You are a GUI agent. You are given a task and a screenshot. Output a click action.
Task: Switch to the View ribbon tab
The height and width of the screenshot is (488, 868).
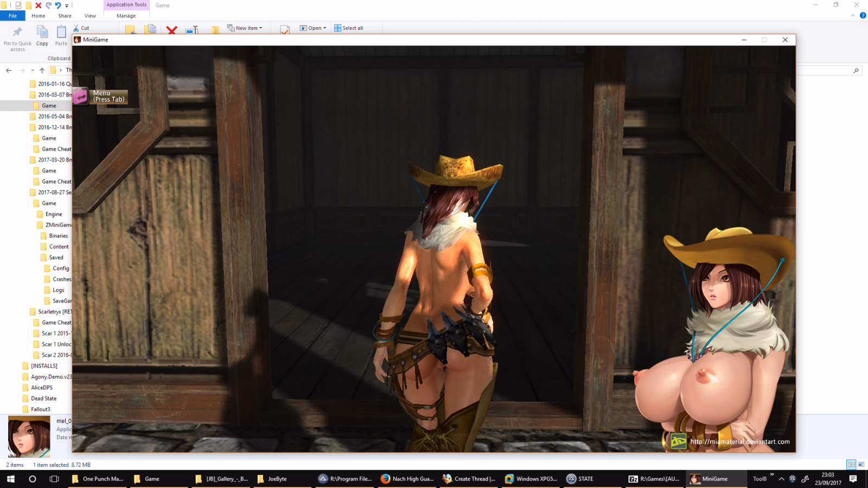click(x=90, y=16)
